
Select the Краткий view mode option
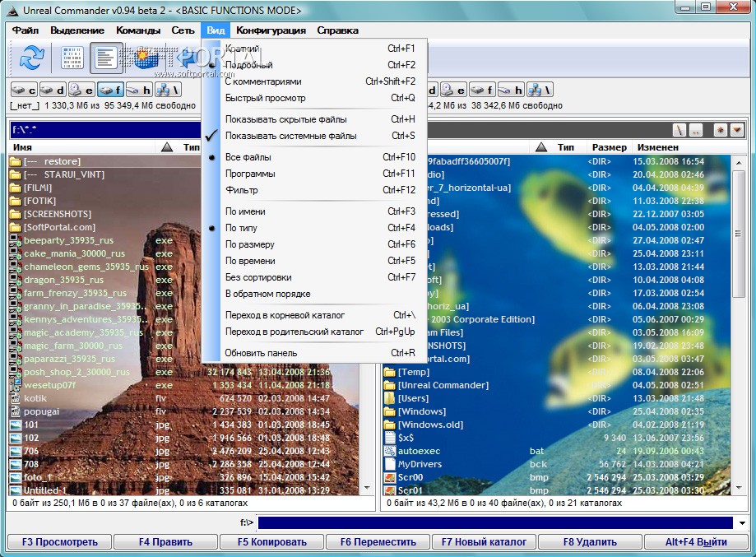[x=314, y=49]
